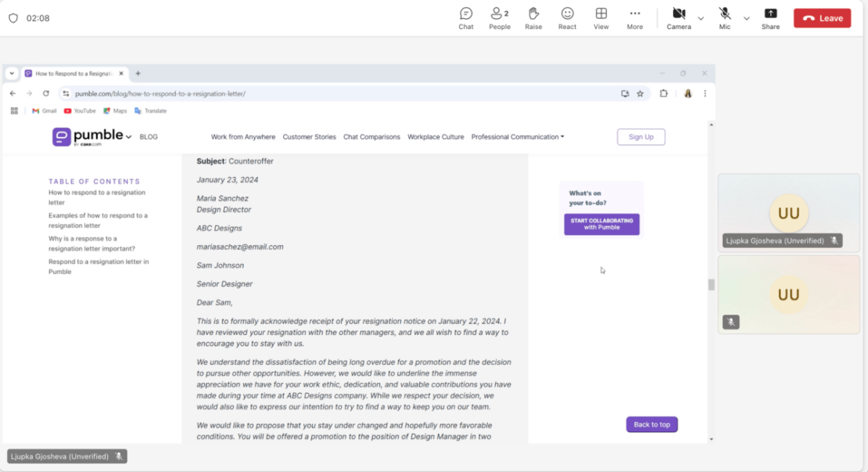The height and width of the screenshot is (472, 868).
Task: Unmute the Mic
Action: point(725,18)
